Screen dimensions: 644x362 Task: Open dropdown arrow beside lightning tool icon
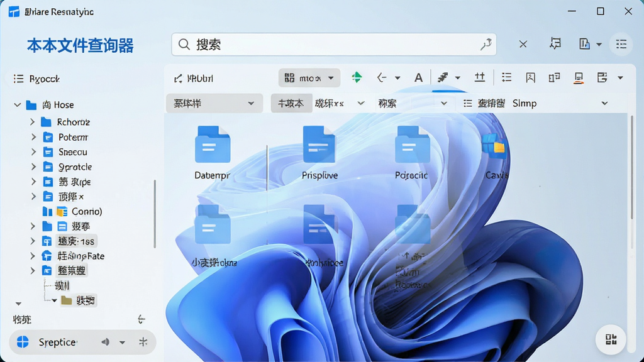458,78
